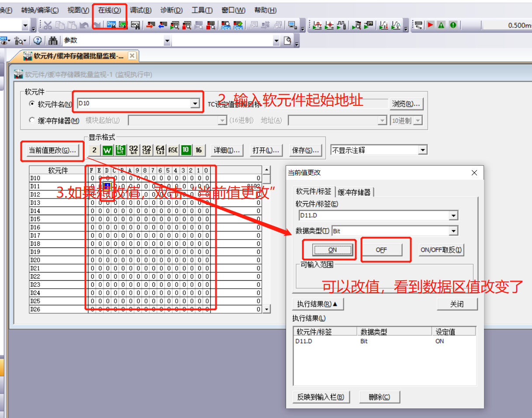Click the green circle exclamation toolbar icon
The image size is (532, 418).
tap(453, 25)
